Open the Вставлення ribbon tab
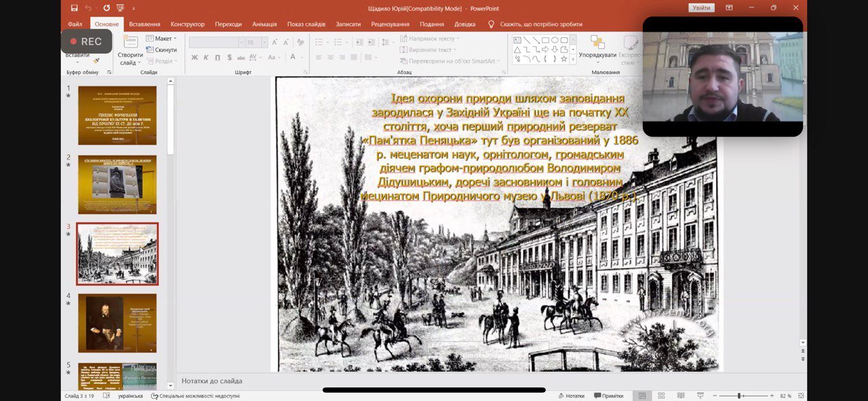 [x=144, y=24]
